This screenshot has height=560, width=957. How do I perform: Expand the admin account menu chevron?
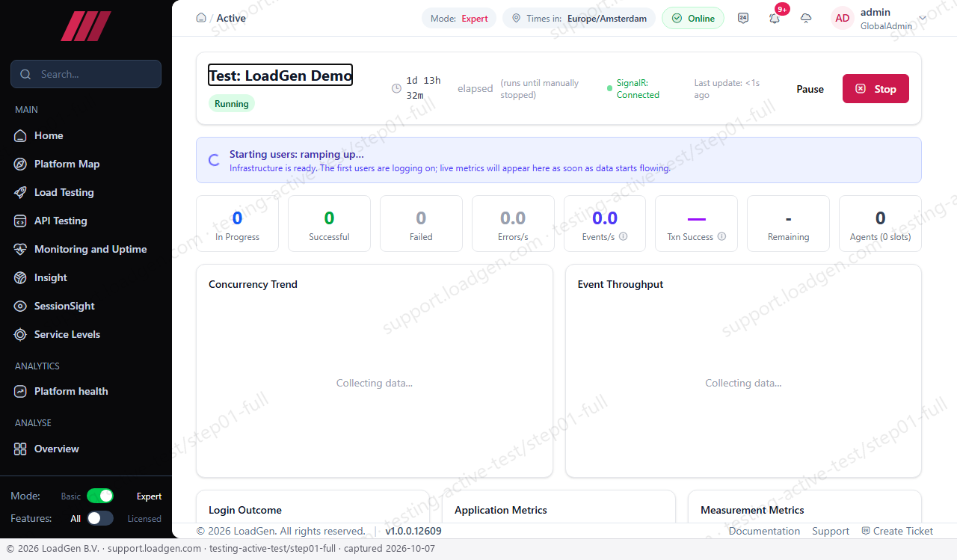(923, 18)
